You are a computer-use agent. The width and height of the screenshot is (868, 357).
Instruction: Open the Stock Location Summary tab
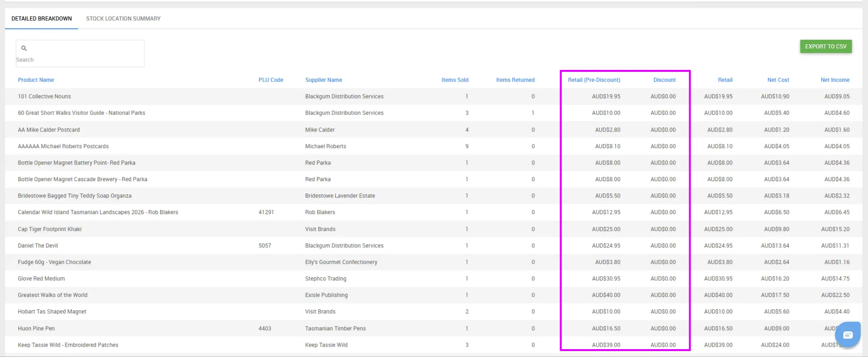coord(123,19)
